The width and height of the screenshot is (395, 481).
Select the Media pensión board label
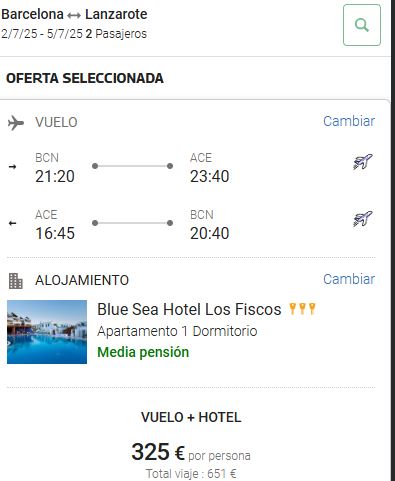click(x=143, y=352)
